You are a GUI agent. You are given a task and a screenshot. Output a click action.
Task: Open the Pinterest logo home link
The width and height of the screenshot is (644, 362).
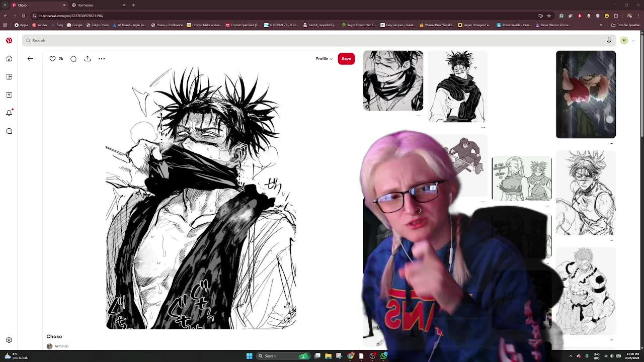click(9, 41)
